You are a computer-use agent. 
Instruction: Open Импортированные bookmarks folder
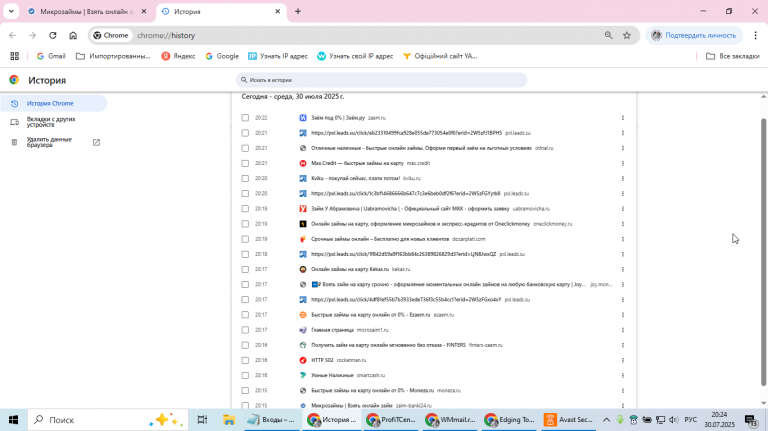[113, 56]
